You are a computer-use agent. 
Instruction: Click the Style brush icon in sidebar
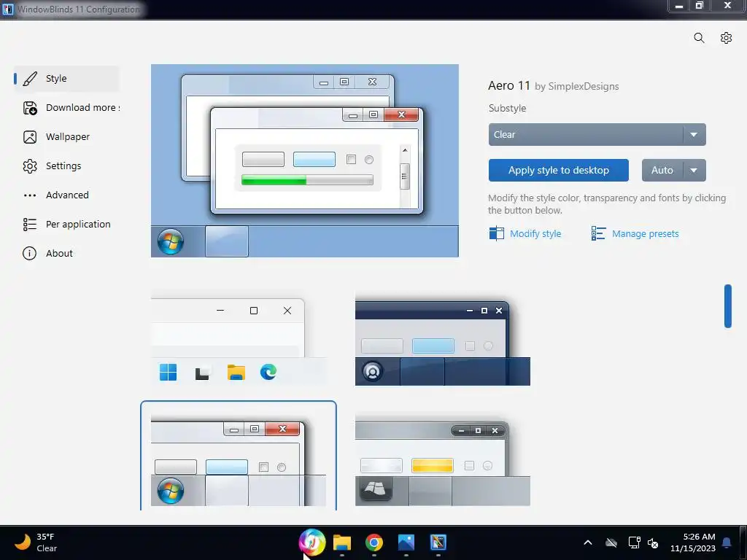click(30, 79)
